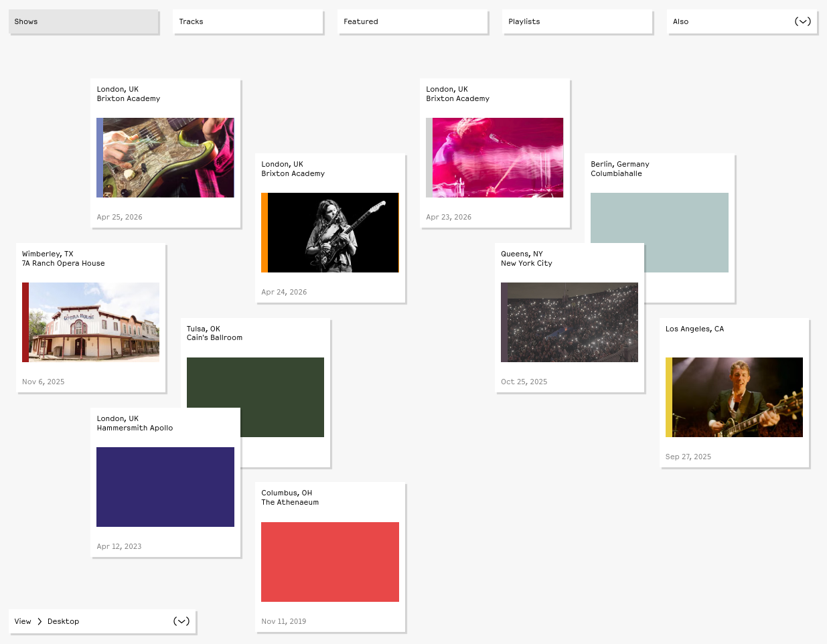The height and width of the screenshot is (644, 827).
Task: Click the date Sep 27, 2025
Action: point(688,457)
